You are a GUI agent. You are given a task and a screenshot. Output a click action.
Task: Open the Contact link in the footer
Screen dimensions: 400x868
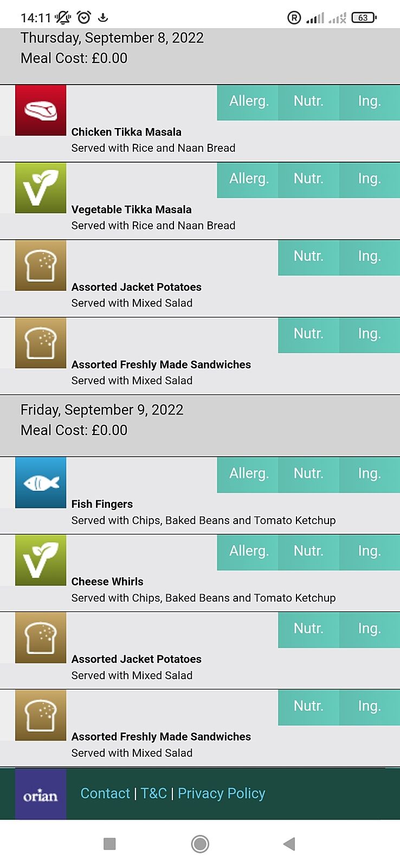[105, 794]
